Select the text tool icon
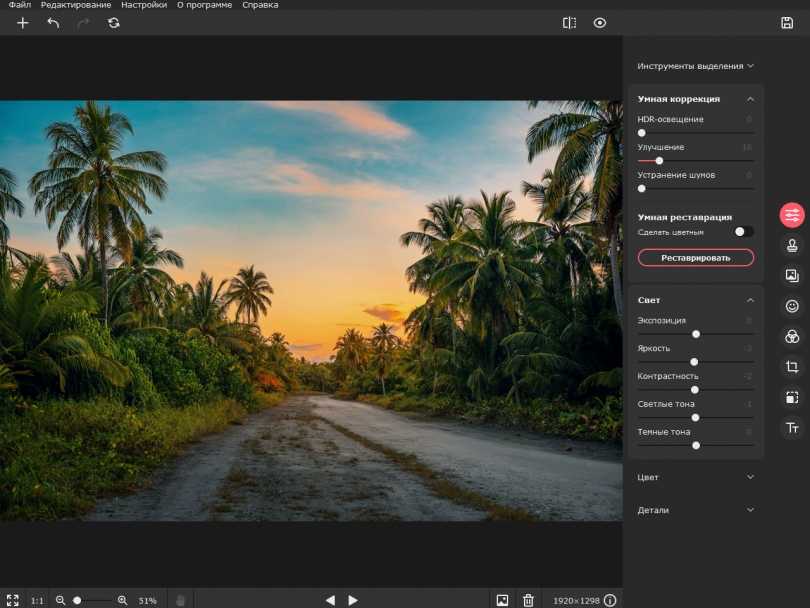The image size is (810, 608). click(x=792, y=428)
